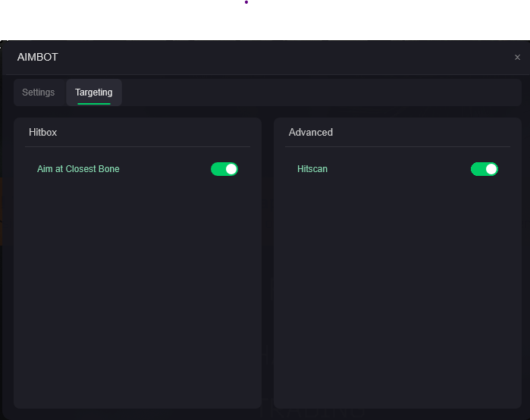Click the Hitscan option label

(312, 169)
